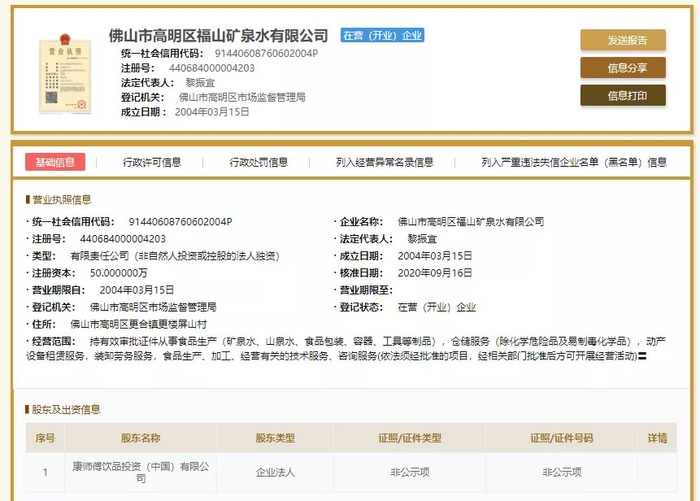Click the 股东类型 column header
Image resolution: width=700 pixels, height=501 pixels.
(275, 438)
